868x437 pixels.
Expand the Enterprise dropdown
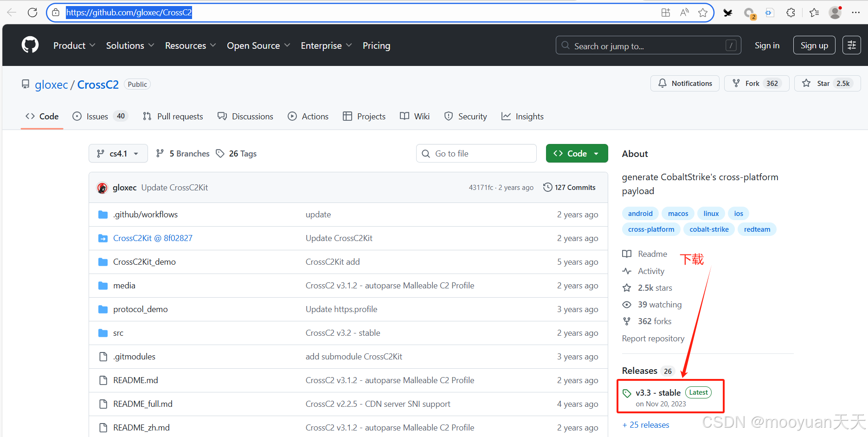tap(326, 46)
